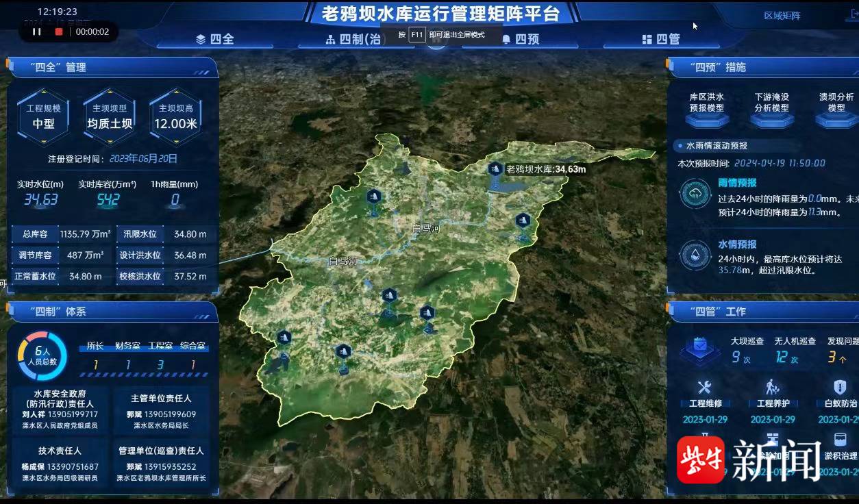
Task: Switch to the 四全 tab
Action: [215, 40]
